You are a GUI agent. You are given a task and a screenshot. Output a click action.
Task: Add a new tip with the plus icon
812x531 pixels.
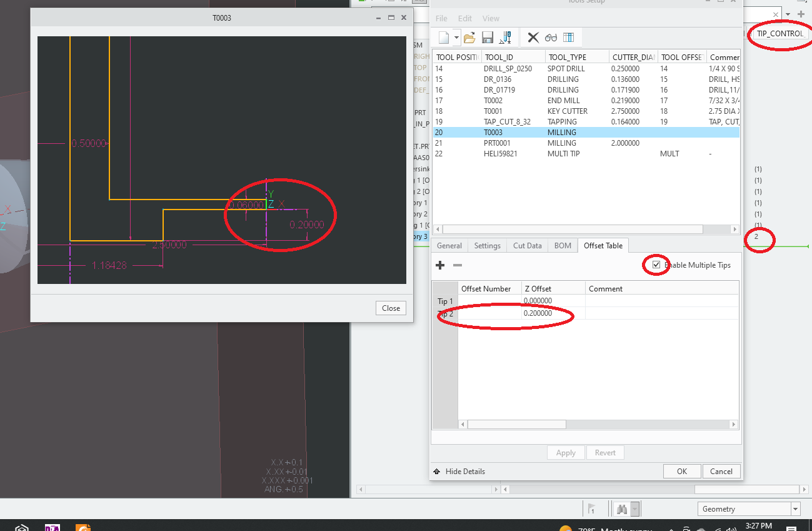(x=440, y=265)
